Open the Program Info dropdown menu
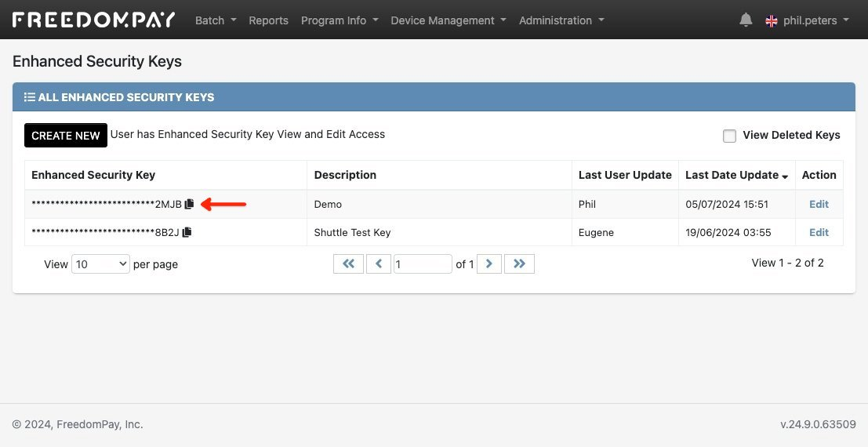The image size is (868, 447). 340,20
